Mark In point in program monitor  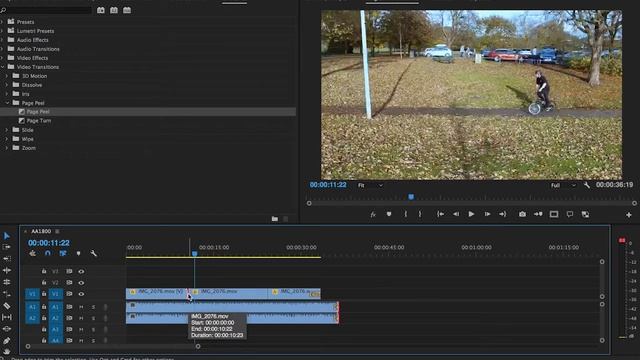[405, 214]
